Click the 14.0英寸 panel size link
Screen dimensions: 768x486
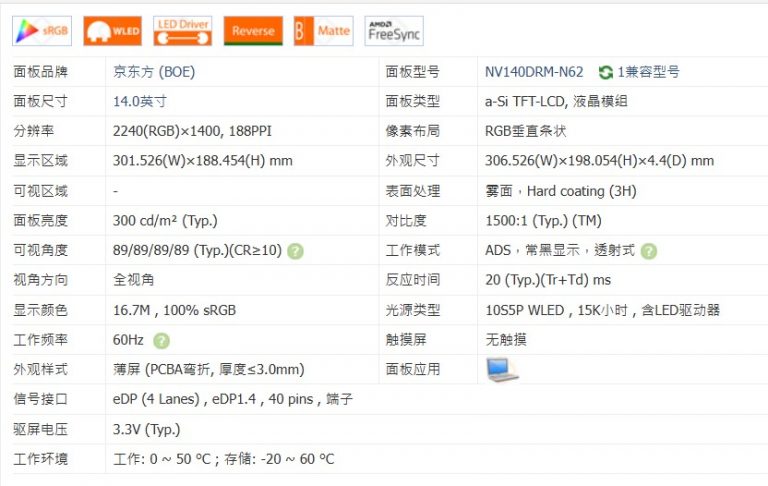click(140, 101)
